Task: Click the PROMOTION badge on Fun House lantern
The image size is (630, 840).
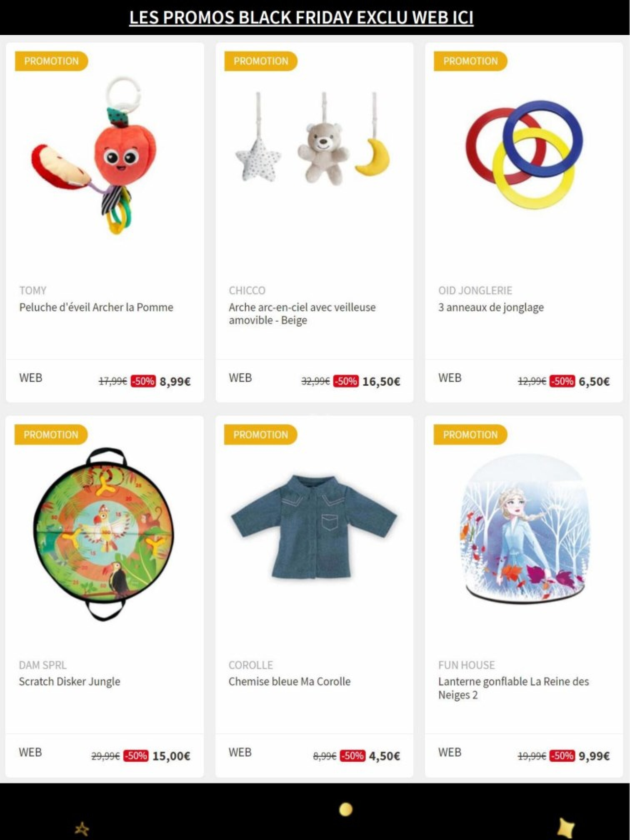Action: 470,435
